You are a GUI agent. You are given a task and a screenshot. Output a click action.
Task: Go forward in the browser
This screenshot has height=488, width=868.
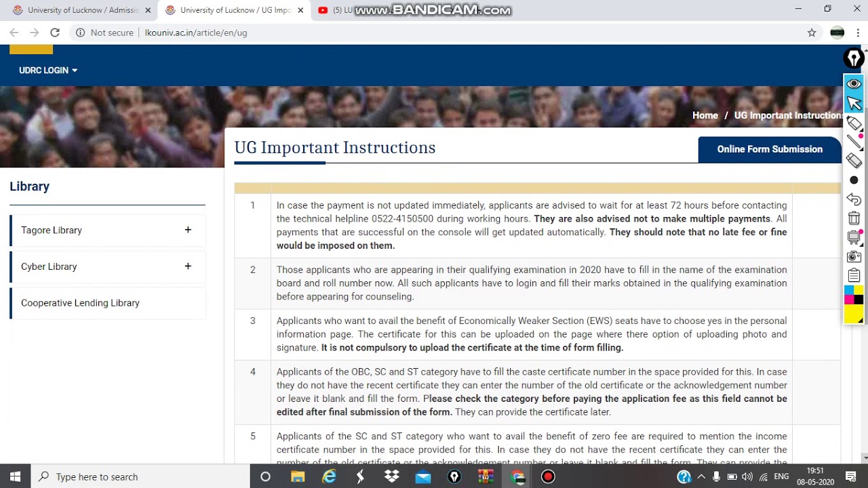(x=35, y=33)
